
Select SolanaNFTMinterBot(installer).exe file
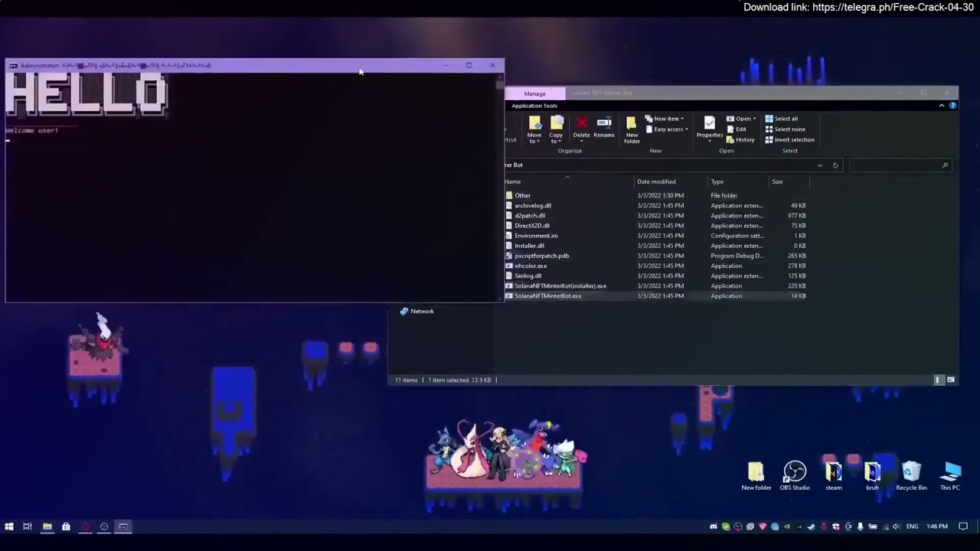(655, 285)
